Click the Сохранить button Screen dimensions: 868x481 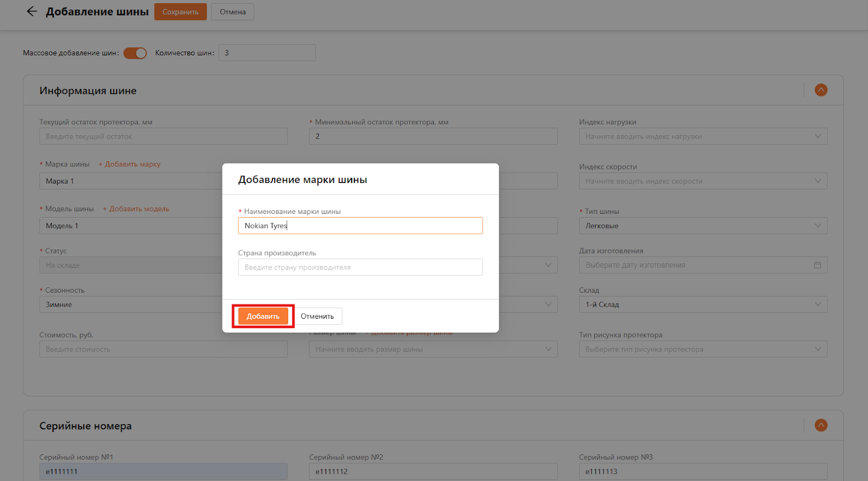[180, 12]
